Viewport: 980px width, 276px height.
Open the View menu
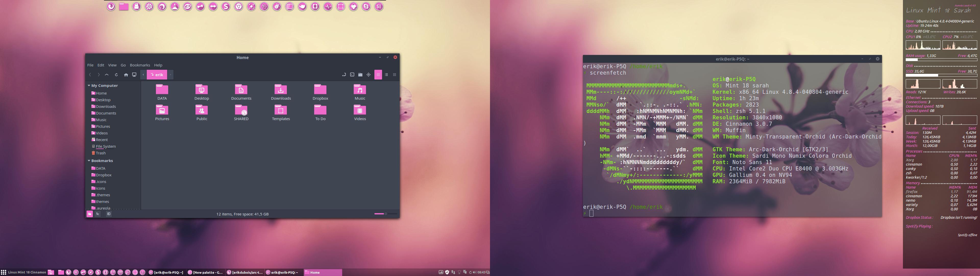point(112,65)
